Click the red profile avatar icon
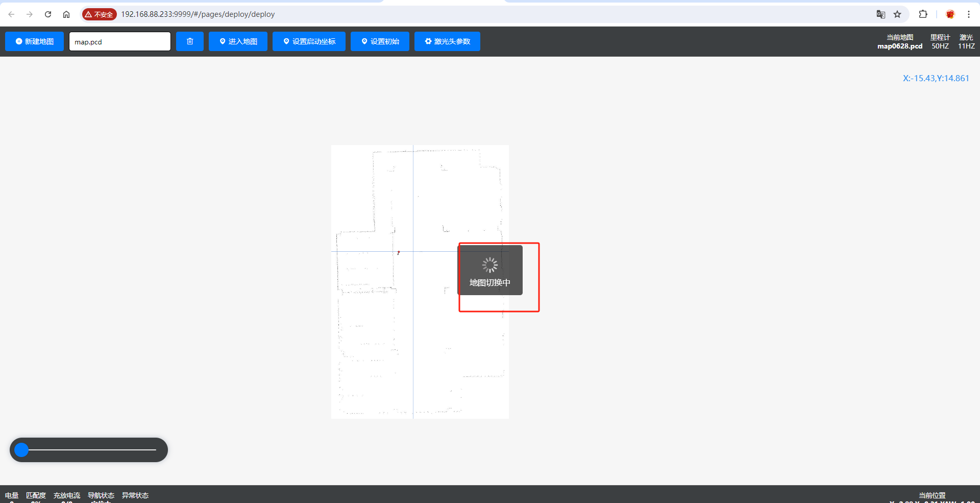 point(950,14)
